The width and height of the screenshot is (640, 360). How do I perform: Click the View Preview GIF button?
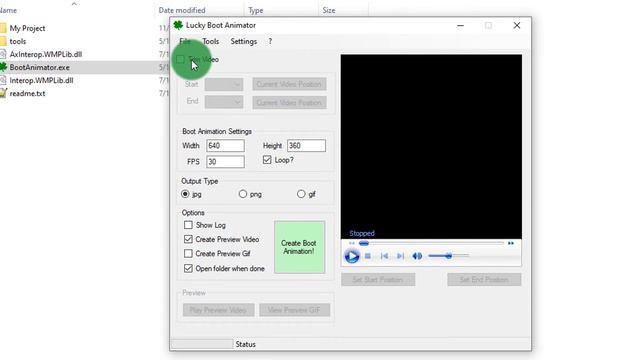[294, 310]
